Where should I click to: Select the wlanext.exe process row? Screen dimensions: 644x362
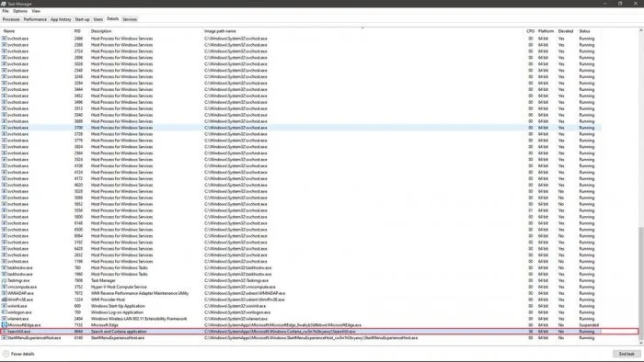[301, 319]
